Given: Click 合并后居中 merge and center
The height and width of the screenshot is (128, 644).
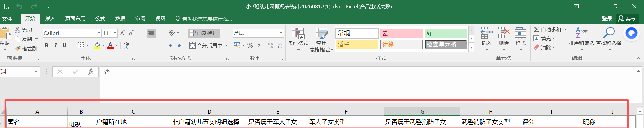Looking at the screenshot, I should (x=206, y=45).
